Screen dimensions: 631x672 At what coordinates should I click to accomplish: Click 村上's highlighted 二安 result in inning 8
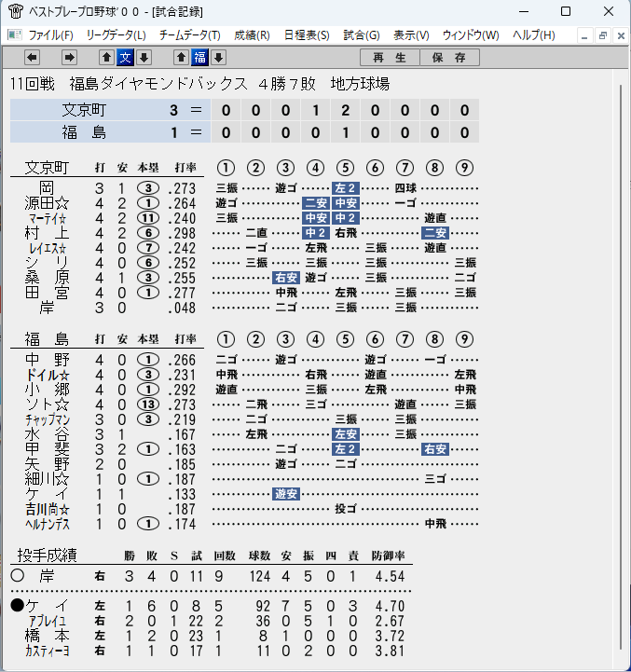coord(435,233)
